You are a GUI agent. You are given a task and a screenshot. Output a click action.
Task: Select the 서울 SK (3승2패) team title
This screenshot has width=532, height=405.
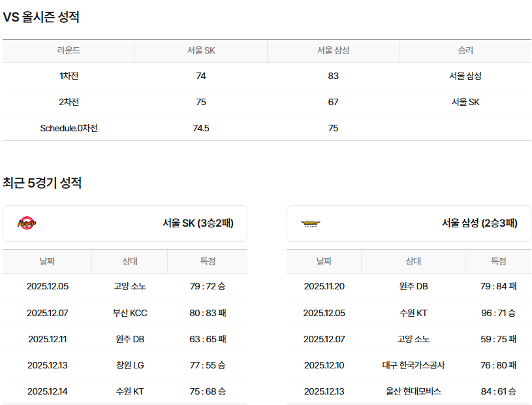click(x=198, y=223)
